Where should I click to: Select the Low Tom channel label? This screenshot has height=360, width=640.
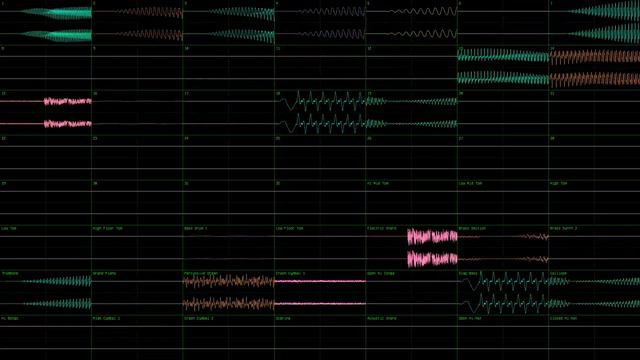[x=9, y=229]
